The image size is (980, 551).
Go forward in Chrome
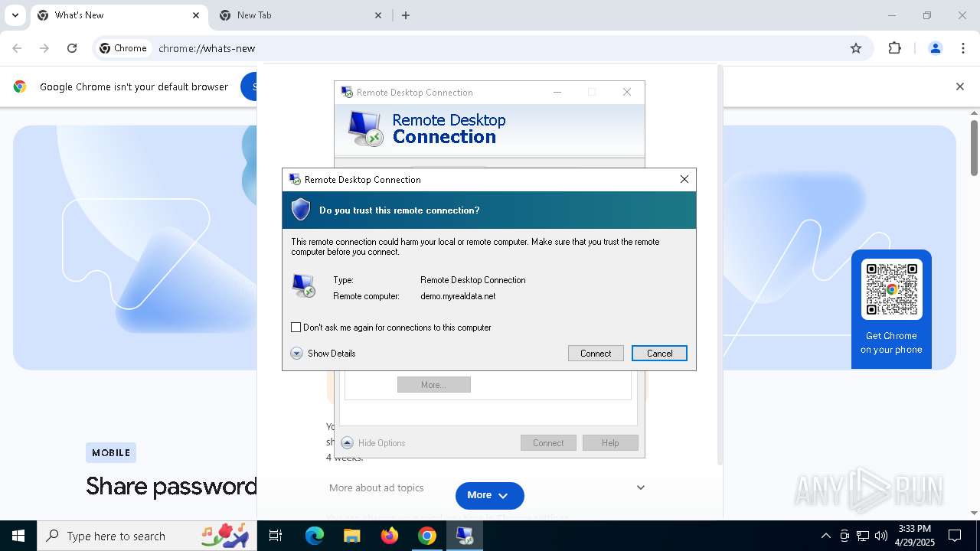pos(44,48)
